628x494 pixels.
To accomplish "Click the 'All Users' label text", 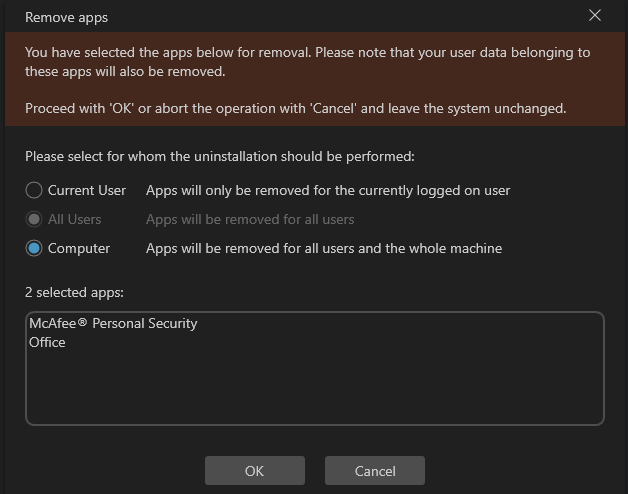I will 74,219.
